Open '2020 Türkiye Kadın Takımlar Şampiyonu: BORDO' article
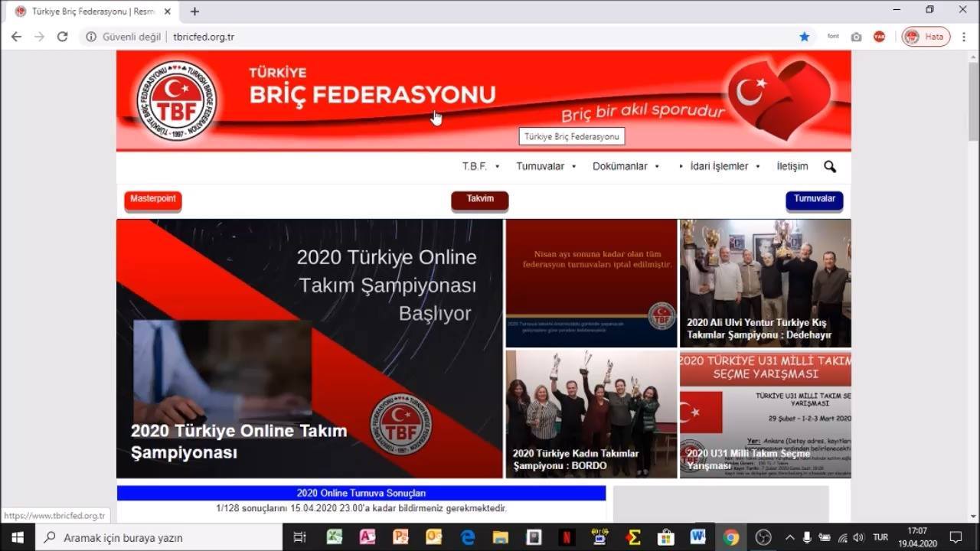The image size is (980, 551). 591,414
